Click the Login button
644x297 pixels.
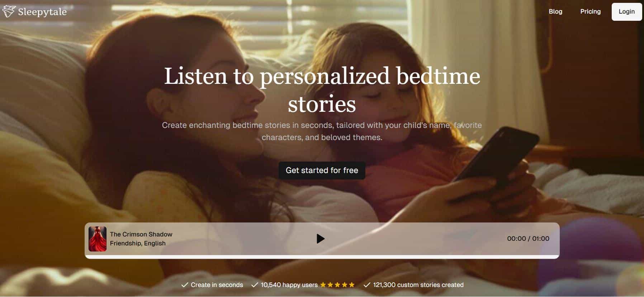click(626, 11)
